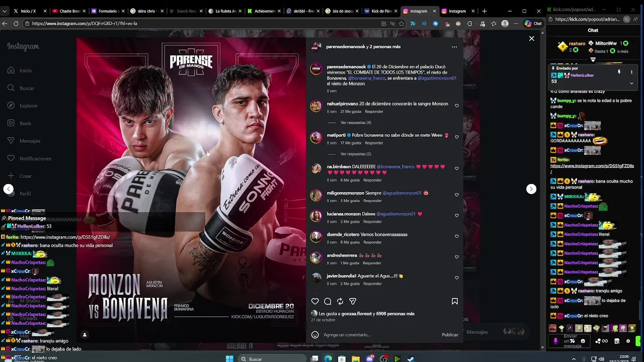
Task: Reply to nahuelpirovano's comment
Action: pyautogui.click(x=374, y=112)
